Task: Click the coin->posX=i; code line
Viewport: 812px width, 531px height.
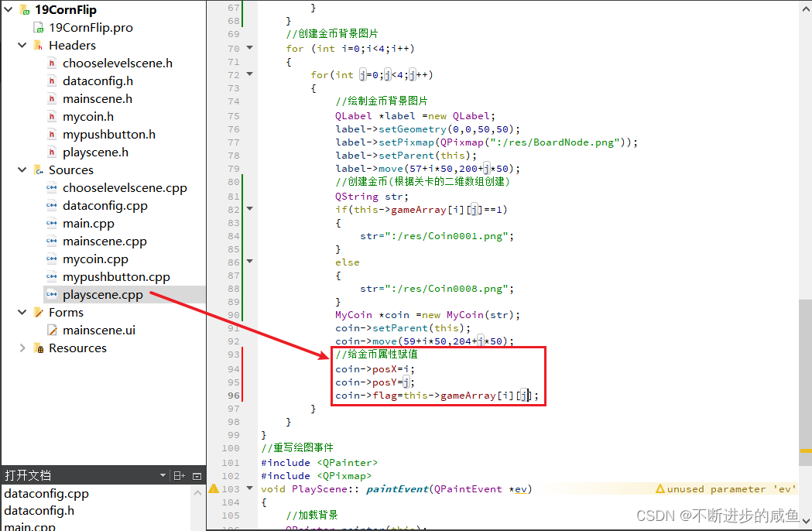Action: point(375,369)
